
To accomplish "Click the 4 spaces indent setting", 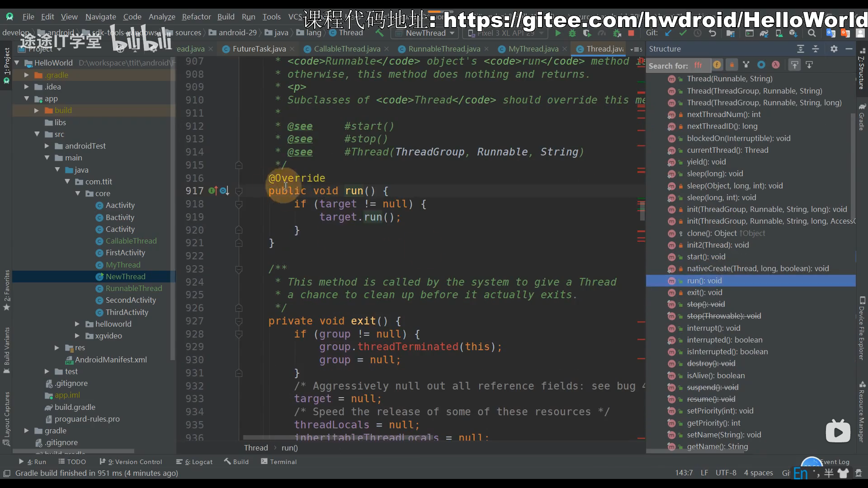I will [759, 473].
